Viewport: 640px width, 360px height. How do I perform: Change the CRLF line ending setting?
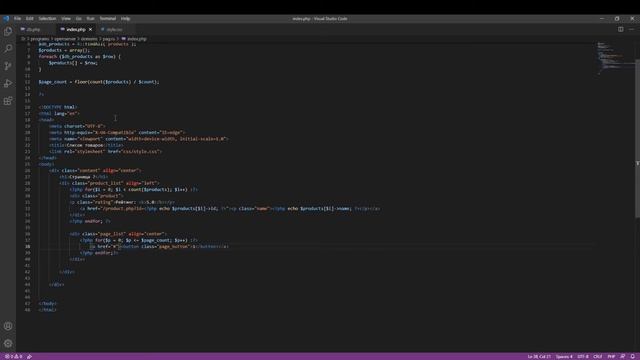598,356
